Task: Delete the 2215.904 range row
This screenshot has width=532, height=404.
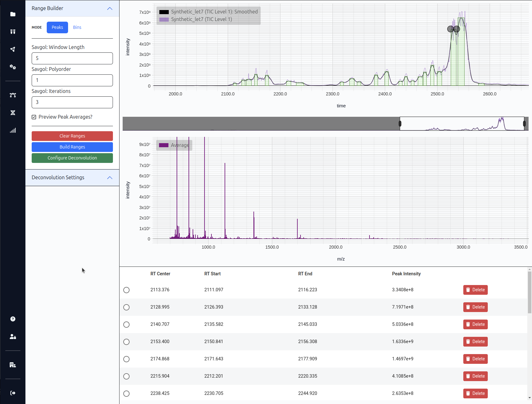Action: click(x=475, y=376)
